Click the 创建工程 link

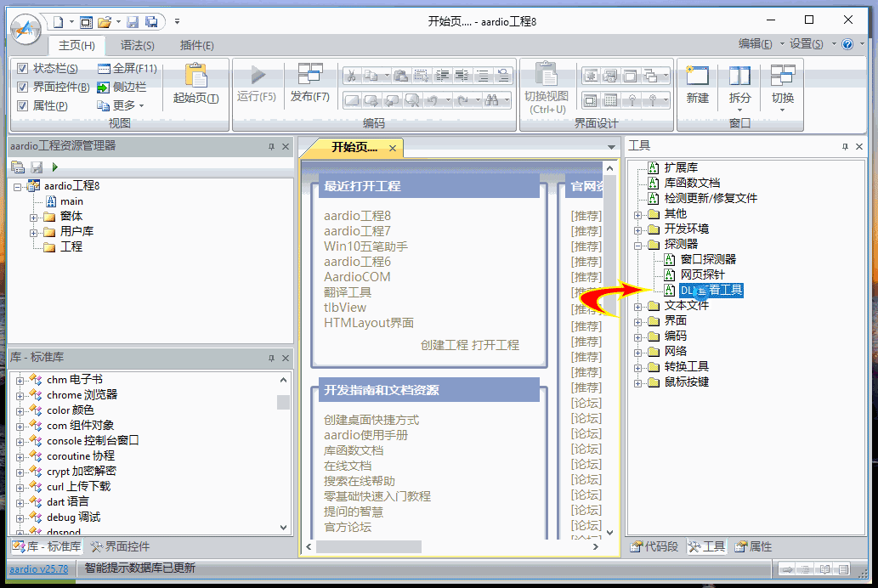444,345
